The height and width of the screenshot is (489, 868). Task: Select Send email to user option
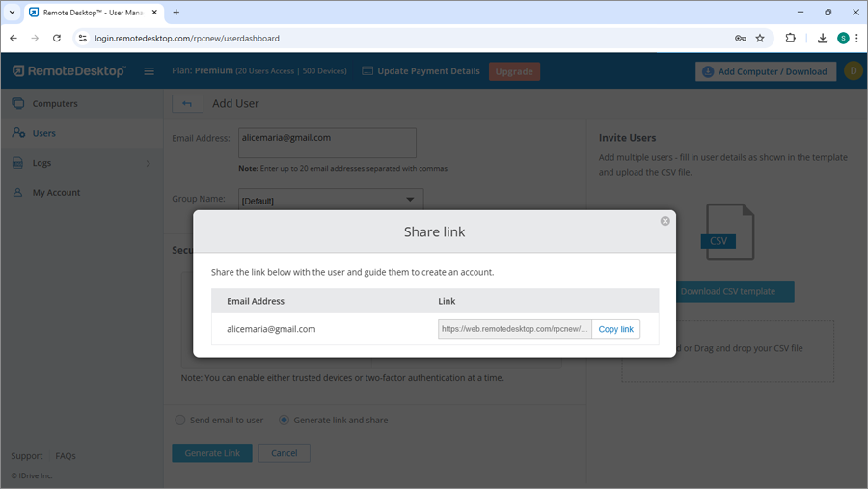click(180, 420)
